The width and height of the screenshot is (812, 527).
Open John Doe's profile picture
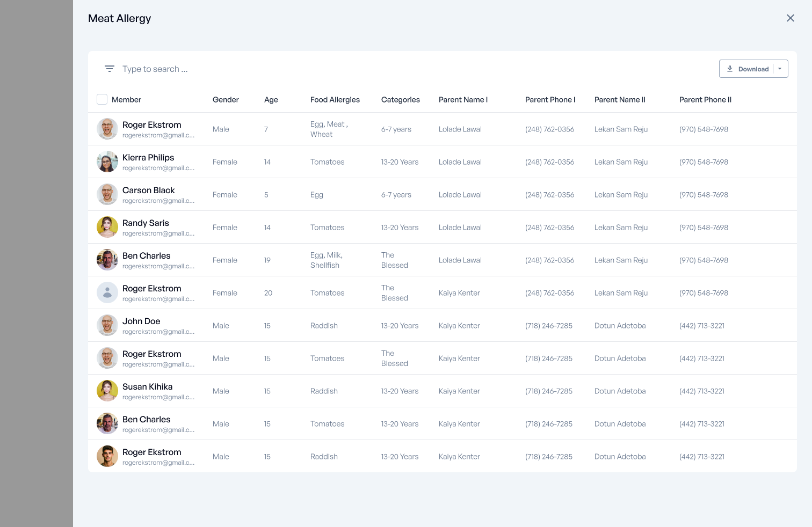pos(107,325)
